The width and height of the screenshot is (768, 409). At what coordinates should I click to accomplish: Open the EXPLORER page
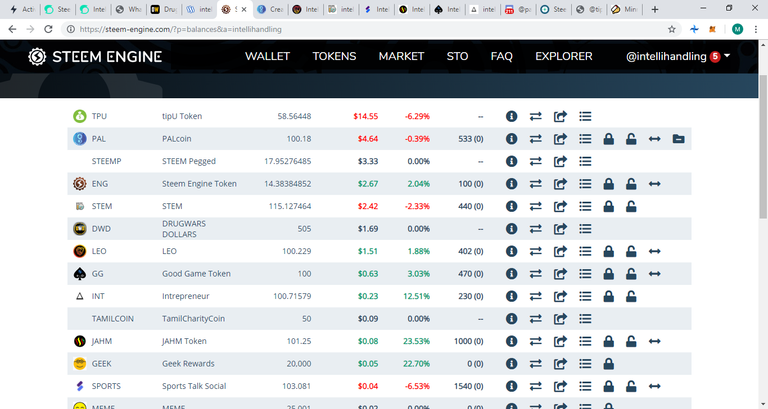click(564, 56)
